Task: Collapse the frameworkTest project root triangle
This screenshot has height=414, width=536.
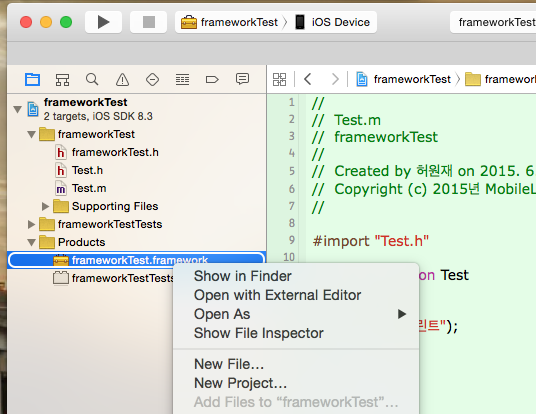Action: click(17, 109)
